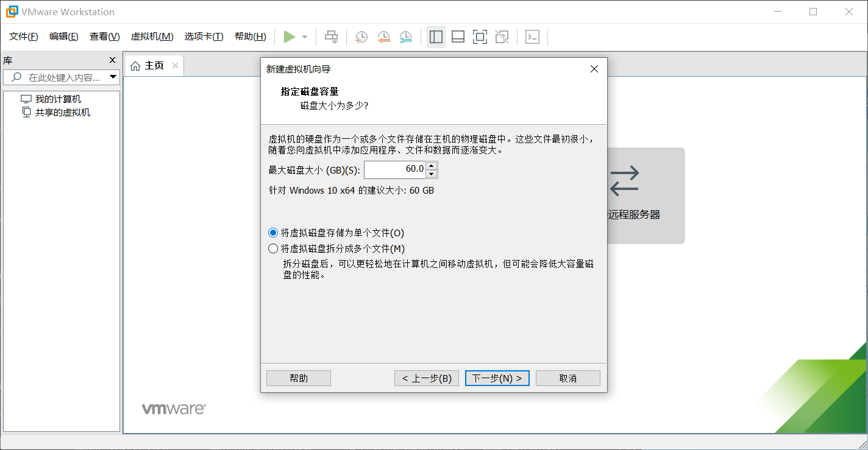Click the console view toolbar icon
The width and height of the screenshot is (868, 450).
coord(532,37)
